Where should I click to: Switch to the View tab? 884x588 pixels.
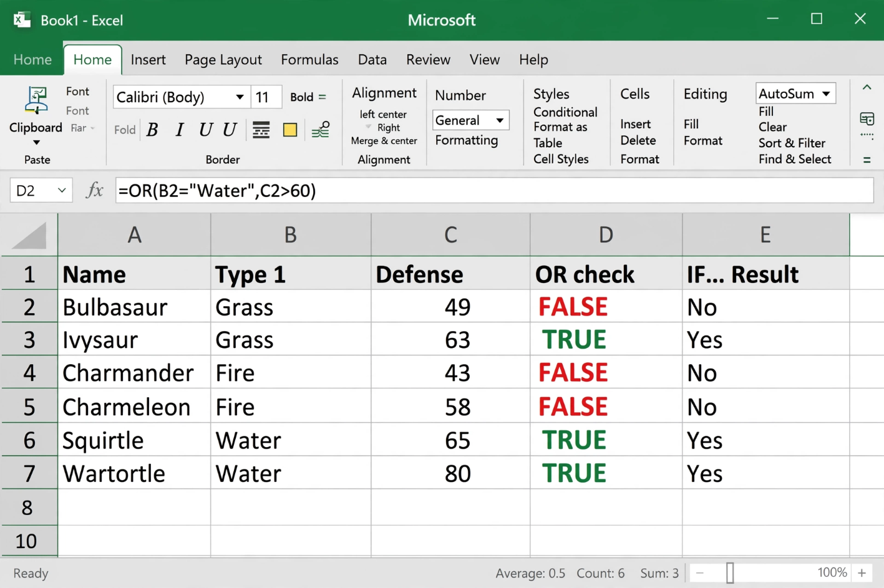[485, 59]
